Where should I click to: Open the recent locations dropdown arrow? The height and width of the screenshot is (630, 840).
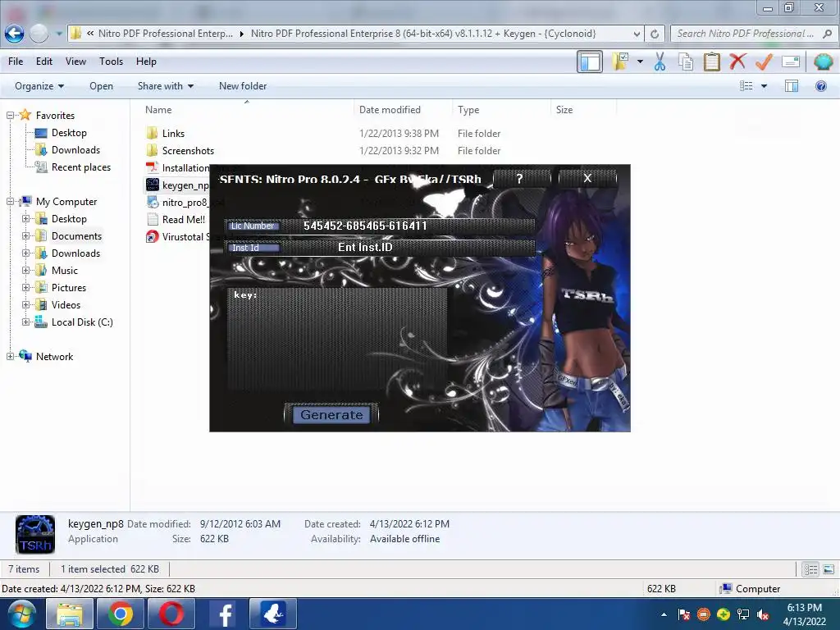coord(58,33)
